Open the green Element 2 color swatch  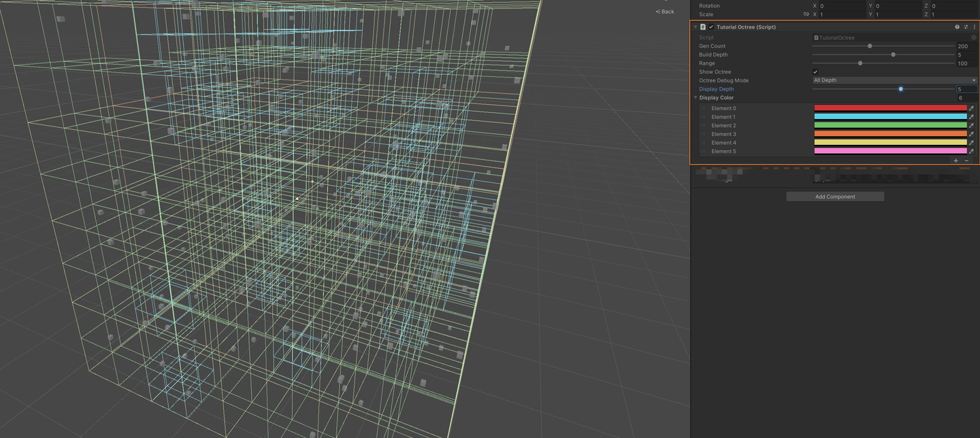(889, 125)
